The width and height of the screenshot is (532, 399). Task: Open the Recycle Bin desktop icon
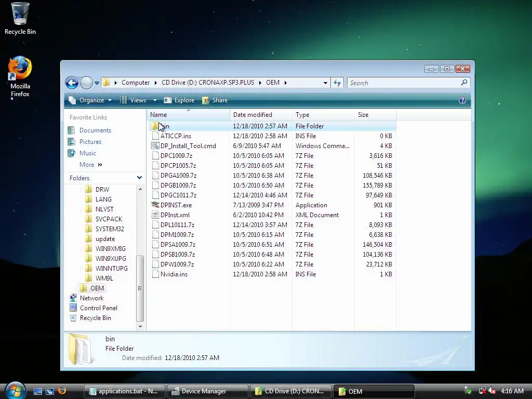pos(20,18)
